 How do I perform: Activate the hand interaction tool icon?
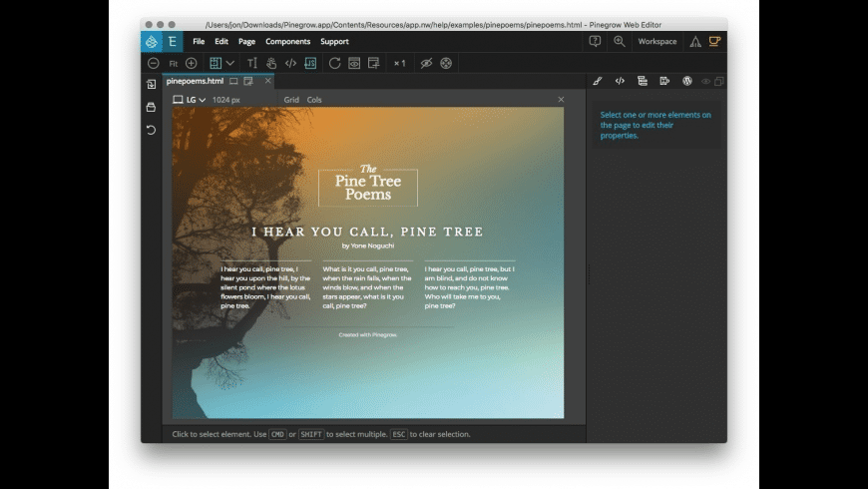coord(271,63)
